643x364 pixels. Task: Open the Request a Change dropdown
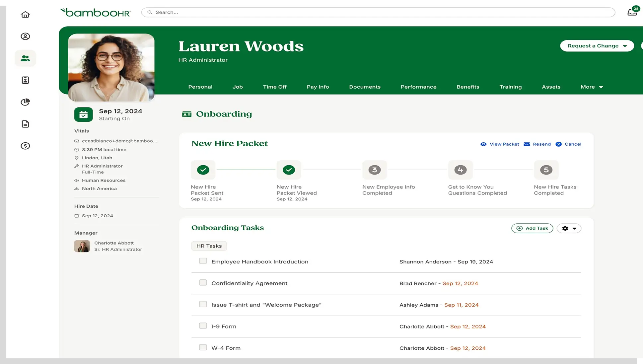click(x=597, y=46)
